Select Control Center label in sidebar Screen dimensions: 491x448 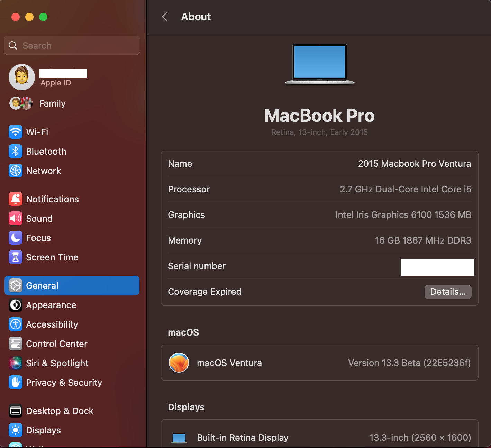(x=57, y=344)
